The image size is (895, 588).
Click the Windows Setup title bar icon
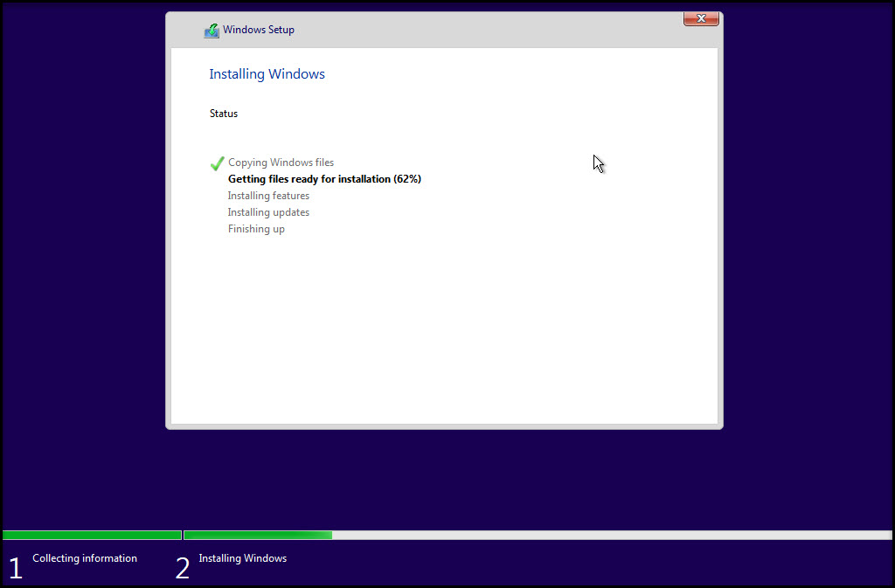[212, 31]
